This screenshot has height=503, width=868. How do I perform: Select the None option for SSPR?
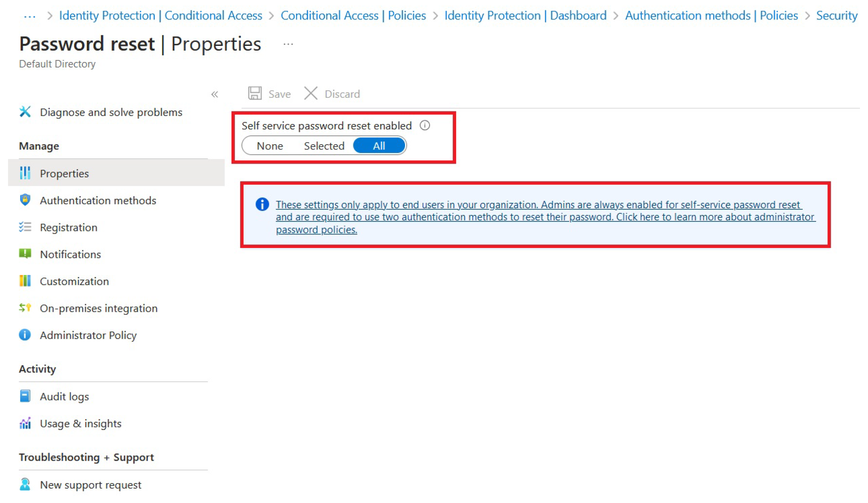(x=269, y=146)
